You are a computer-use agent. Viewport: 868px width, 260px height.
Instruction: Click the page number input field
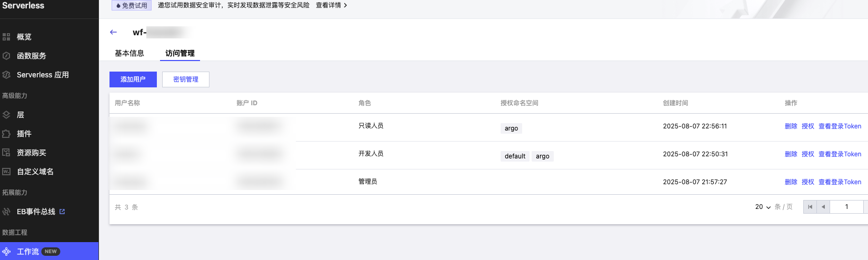(846, 207)
